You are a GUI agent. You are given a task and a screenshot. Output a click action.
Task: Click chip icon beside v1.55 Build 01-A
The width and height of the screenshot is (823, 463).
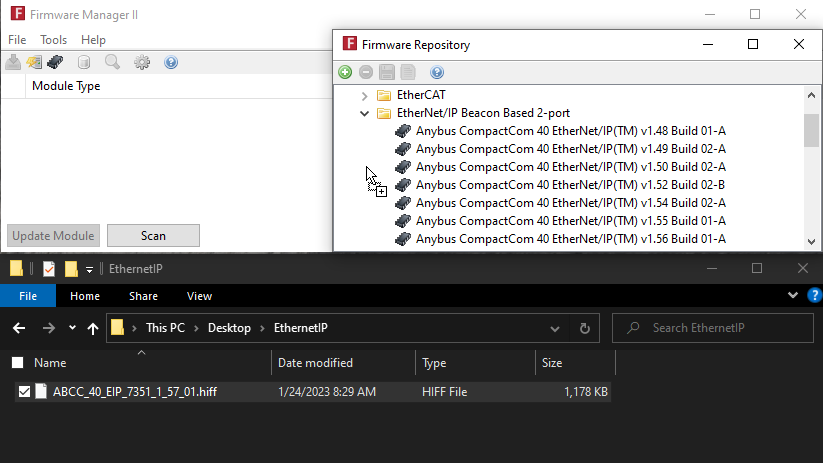click(x=403, y=221)
